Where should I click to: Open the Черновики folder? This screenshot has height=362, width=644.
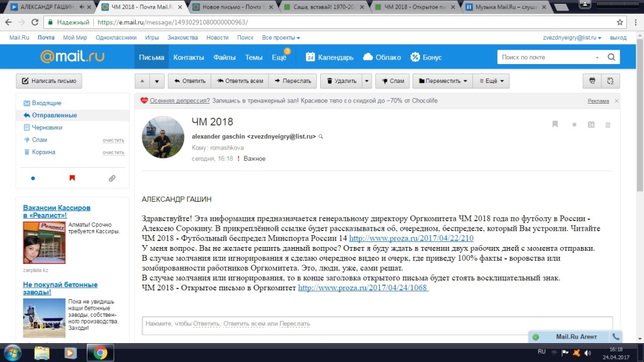pyautogui.click(x=47, y=128)
